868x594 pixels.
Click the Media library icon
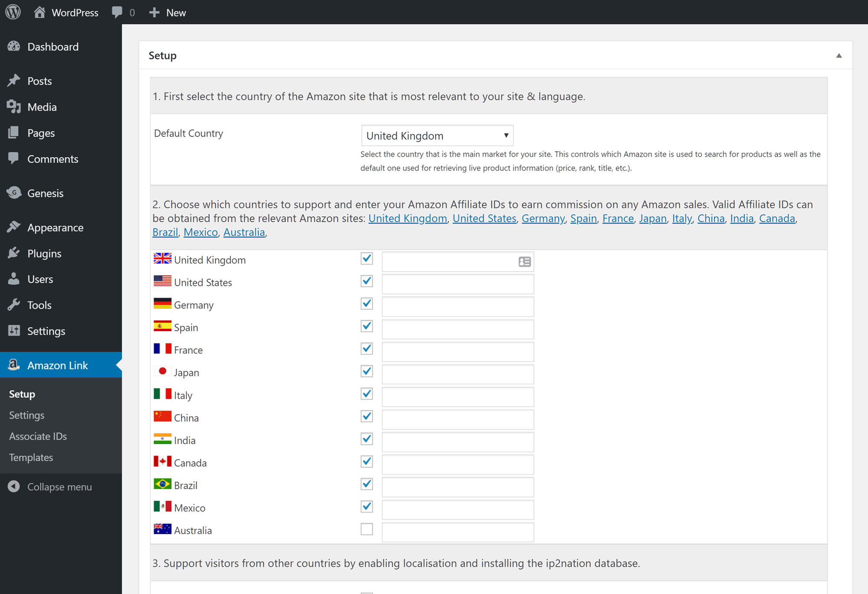pos(14,107)
